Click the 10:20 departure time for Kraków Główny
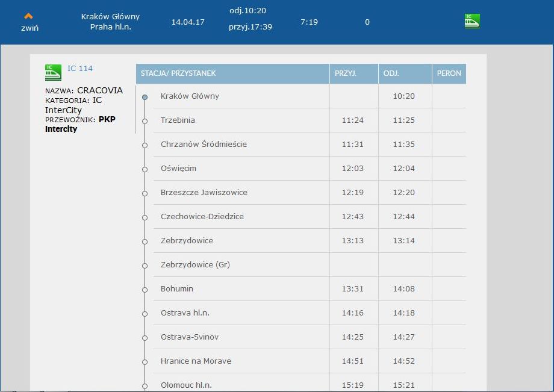The height and width of the screenshot is (392, 554). click(x=404, y=96)
